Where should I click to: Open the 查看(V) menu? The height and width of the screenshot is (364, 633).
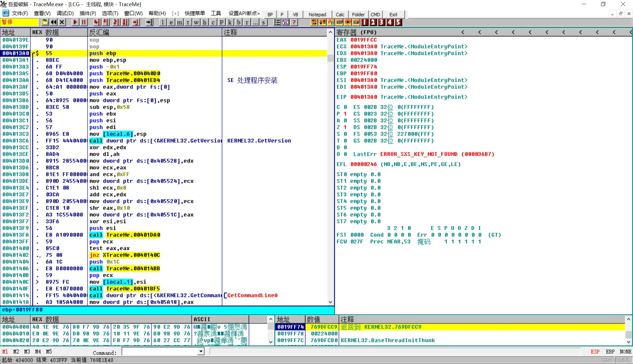pos(42,13)
